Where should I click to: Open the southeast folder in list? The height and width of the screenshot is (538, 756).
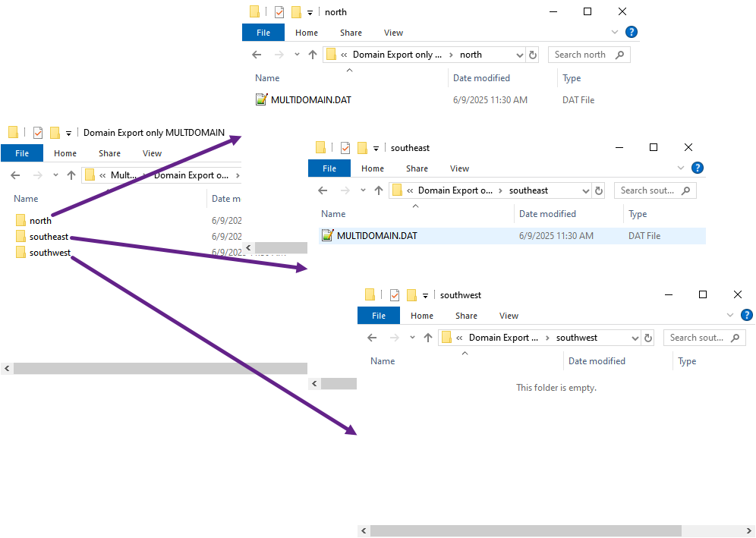click(x=49, y=237)
